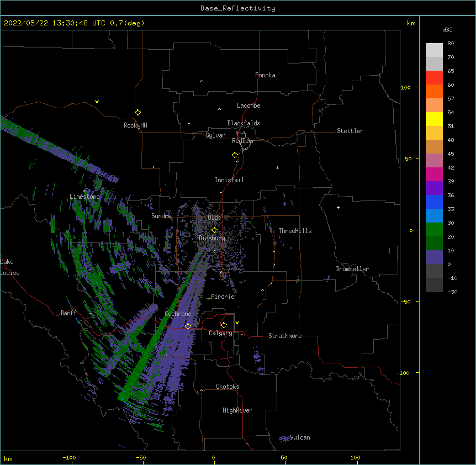
Task: Click the Lacombe city label
Action: click(x=248, y=105)
